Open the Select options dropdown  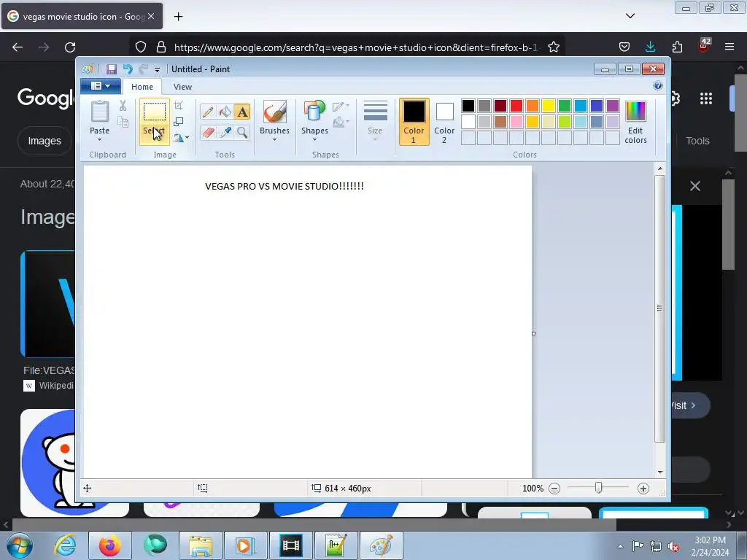coord(155,135)
